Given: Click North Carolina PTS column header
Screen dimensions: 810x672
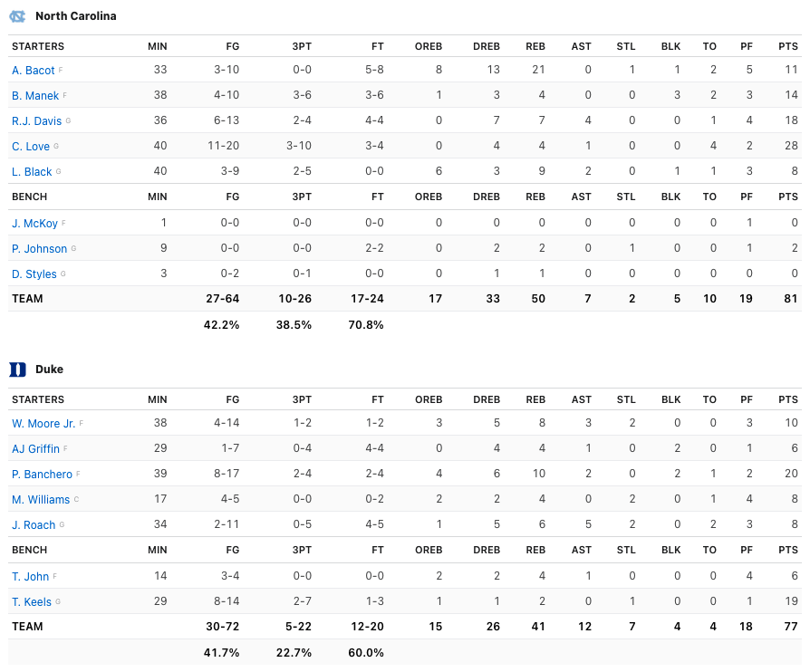Looking at the screenshot, I should click(787, 46).
